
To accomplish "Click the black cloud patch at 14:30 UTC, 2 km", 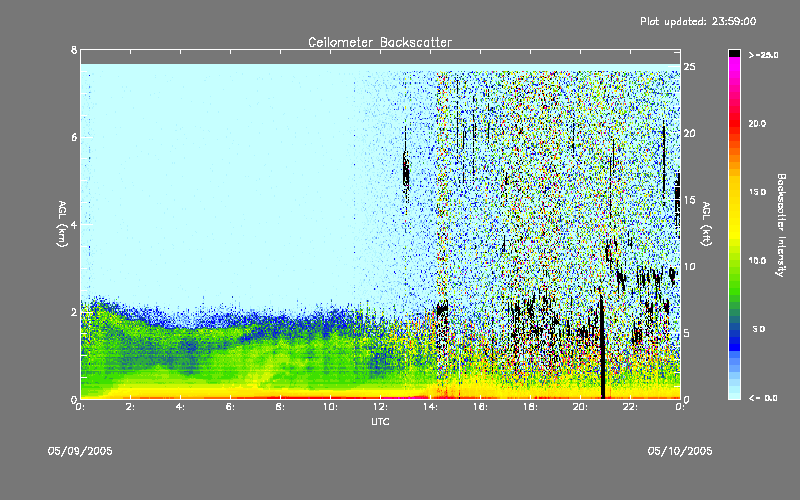I will coord(442,308).
